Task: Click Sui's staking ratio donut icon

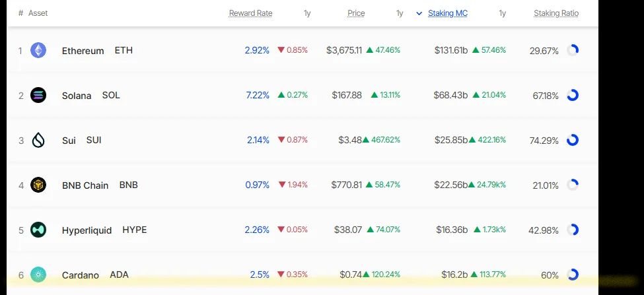Action: click(573, 141)
